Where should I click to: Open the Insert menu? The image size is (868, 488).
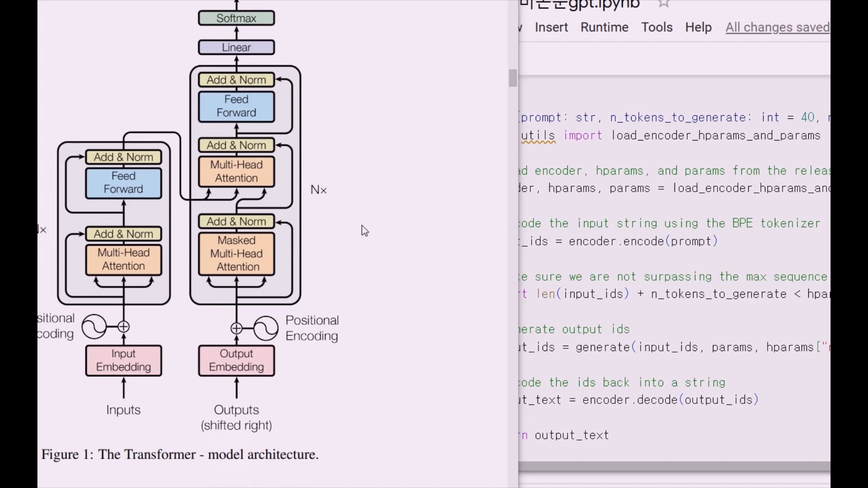[551, 27]
